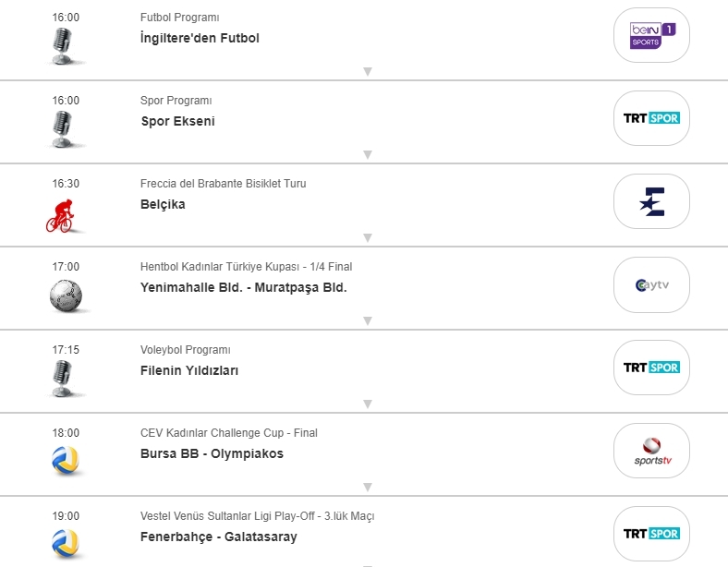
Task: Click the SportsTV channel logo
Action: [x=651, y=451]
